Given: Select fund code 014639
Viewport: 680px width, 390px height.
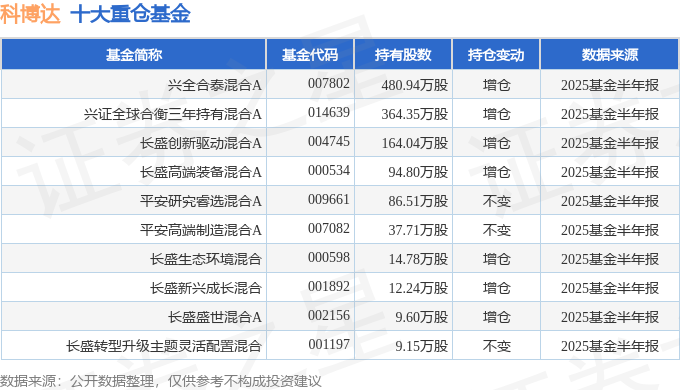Looking at the screenshot, I should 329,112.
